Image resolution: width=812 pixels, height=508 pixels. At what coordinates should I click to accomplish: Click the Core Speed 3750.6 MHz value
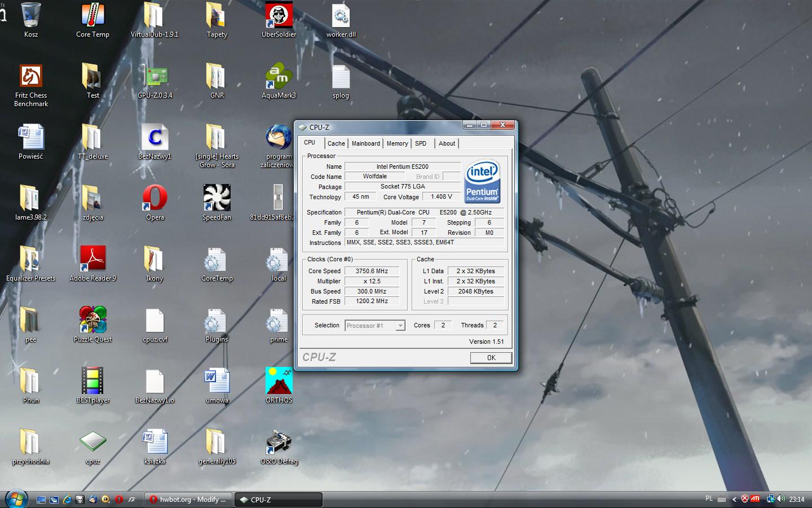[372, 271]
